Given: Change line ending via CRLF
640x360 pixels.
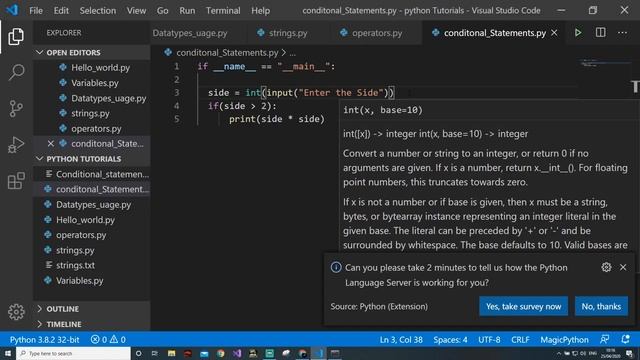Looking at the screenshot, I should 520,340.
